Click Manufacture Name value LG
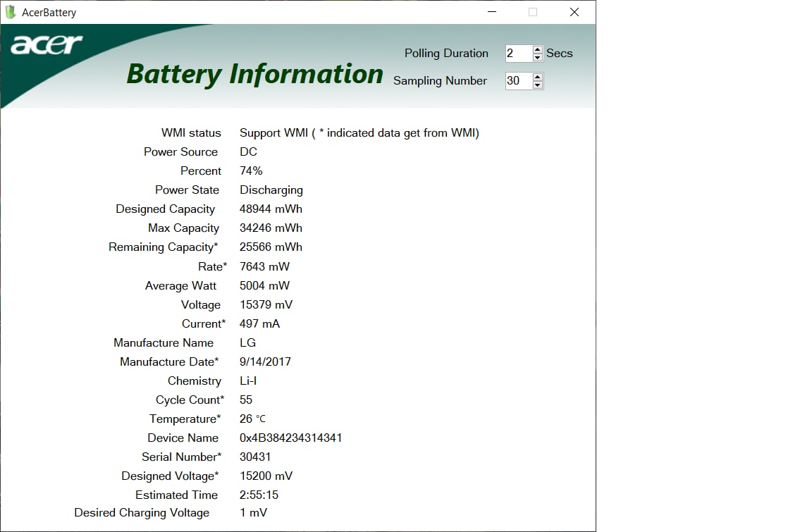This screenshot has width=812, height=532. (247, 342)
